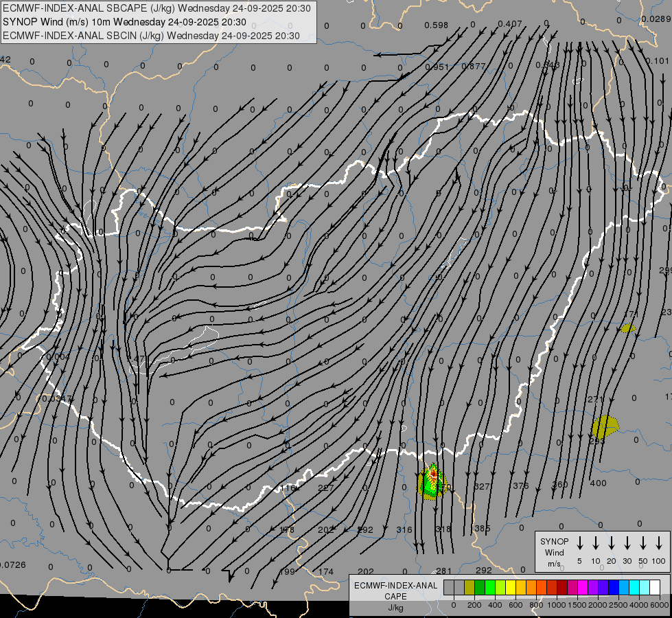Click the 5 m/s wind arrow in legend
Viewport: 672px width, 618px height.
point(580,543)
